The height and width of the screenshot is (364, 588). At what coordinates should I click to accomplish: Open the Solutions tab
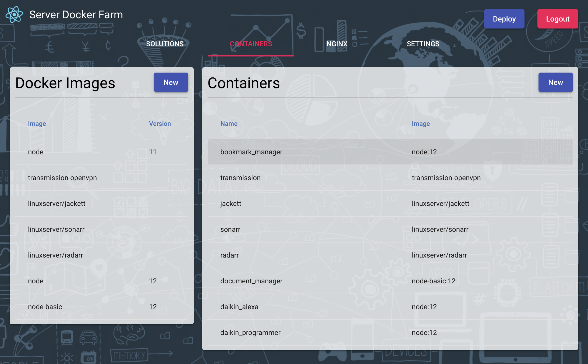coord(165,44)
